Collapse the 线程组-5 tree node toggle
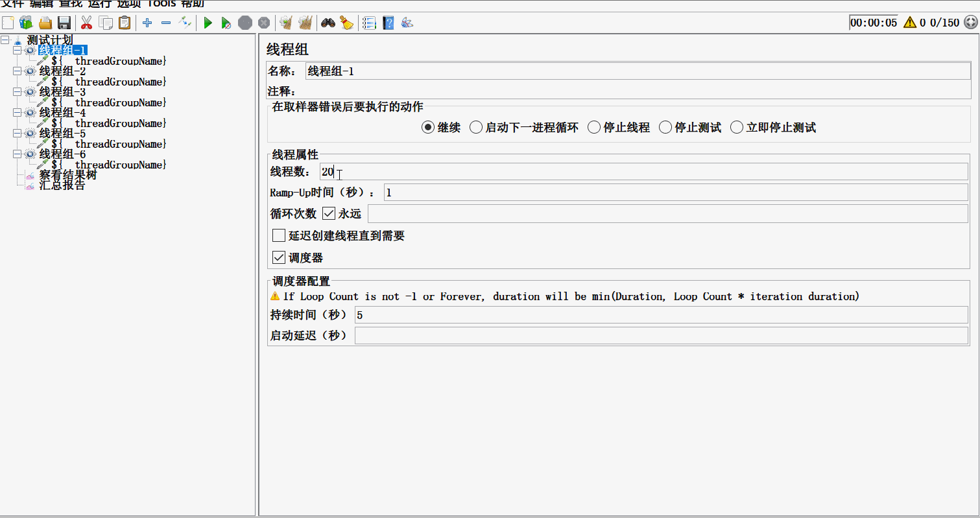 pyautogui.click(x=18, y=134)
